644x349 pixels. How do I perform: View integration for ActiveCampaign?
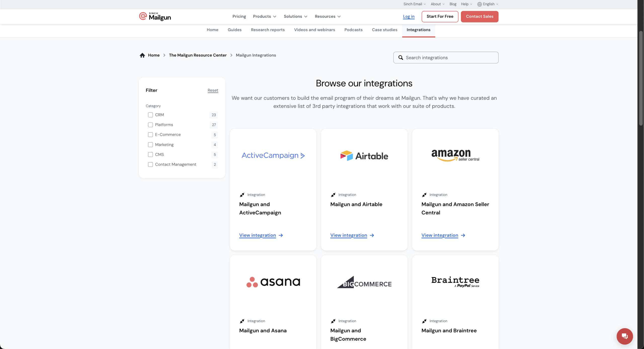click(x=257, y=235)
